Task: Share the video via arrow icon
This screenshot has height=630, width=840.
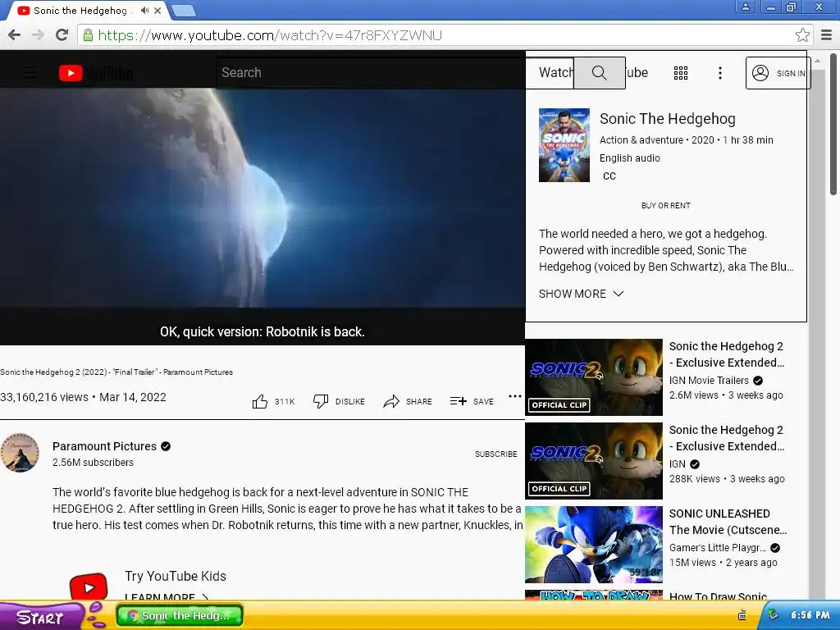Action: coord(391,401)
